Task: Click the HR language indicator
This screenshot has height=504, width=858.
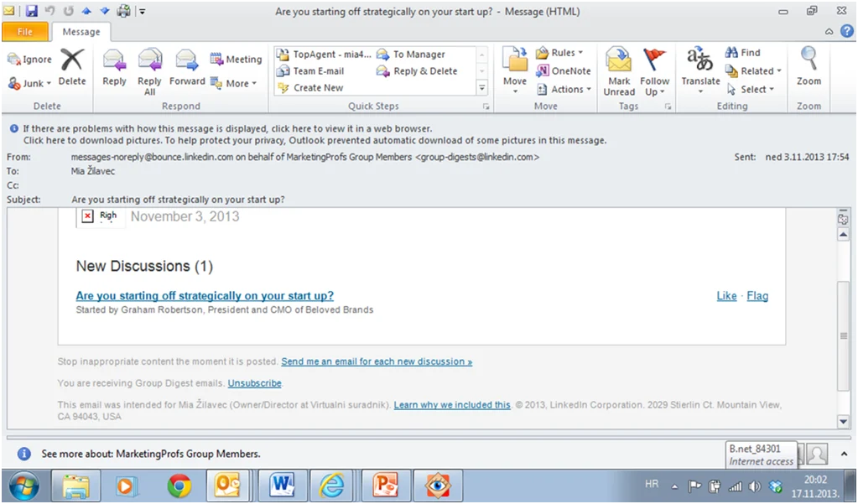Action: click(652, 484)
